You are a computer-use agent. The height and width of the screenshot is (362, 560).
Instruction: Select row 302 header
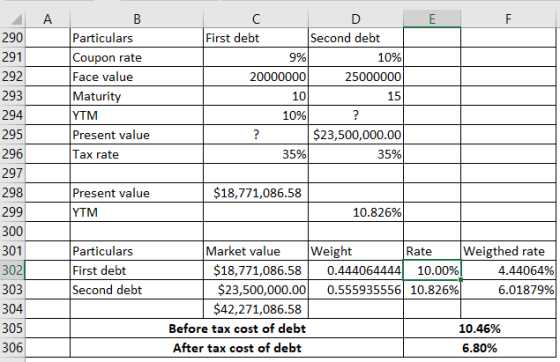coord(12,270)
